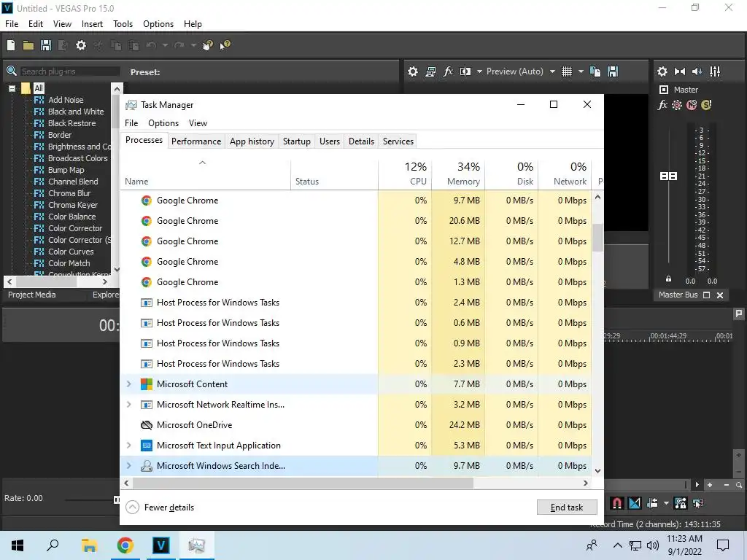This screenshot has width=747, height=560.
Task: Click the Preview on External Monitor icon
Action: coord(430,71)
